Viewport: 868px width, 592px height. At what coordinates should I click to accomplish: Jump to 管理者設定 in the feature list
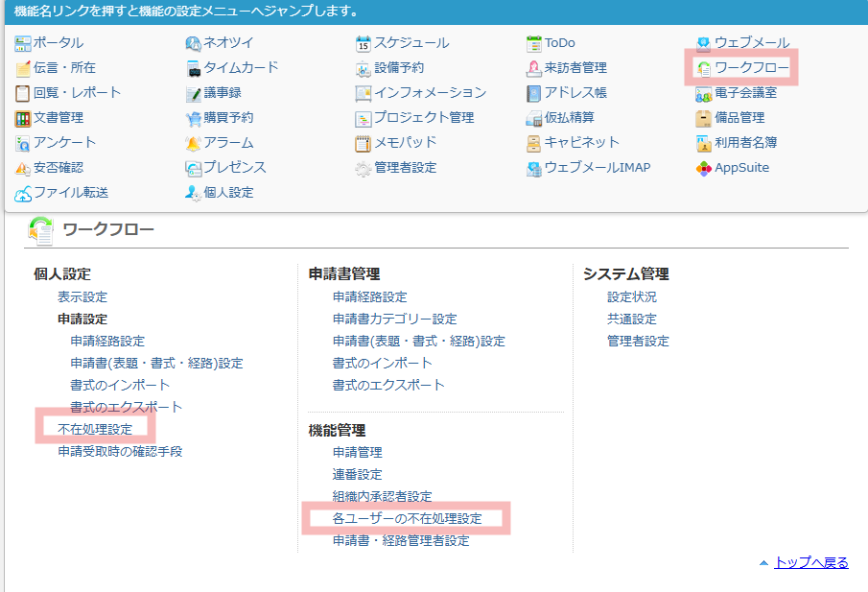(405, 167)
